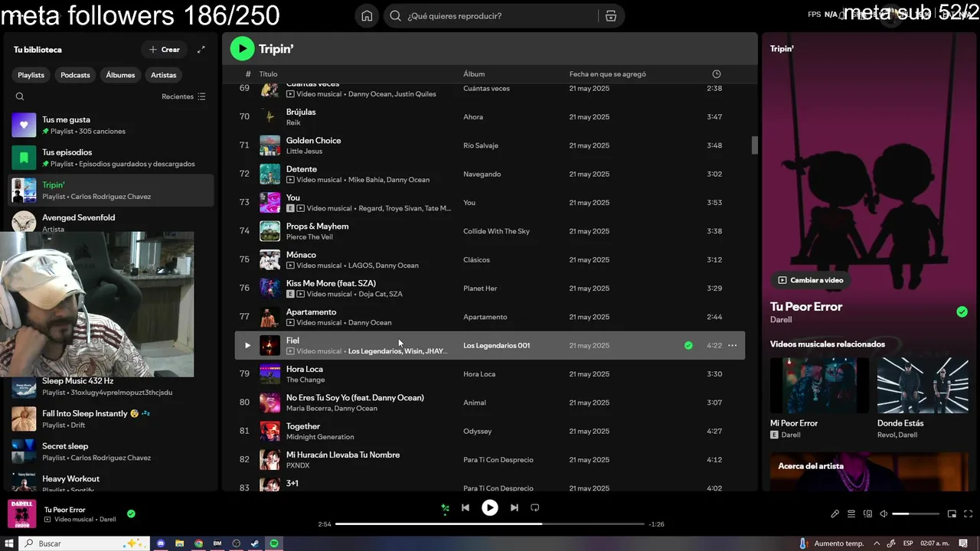The width and height of the screenshot is (980, 551).
Task: Toggle saved checkmark on Fiel track
Action: click(x=688, y=346)
